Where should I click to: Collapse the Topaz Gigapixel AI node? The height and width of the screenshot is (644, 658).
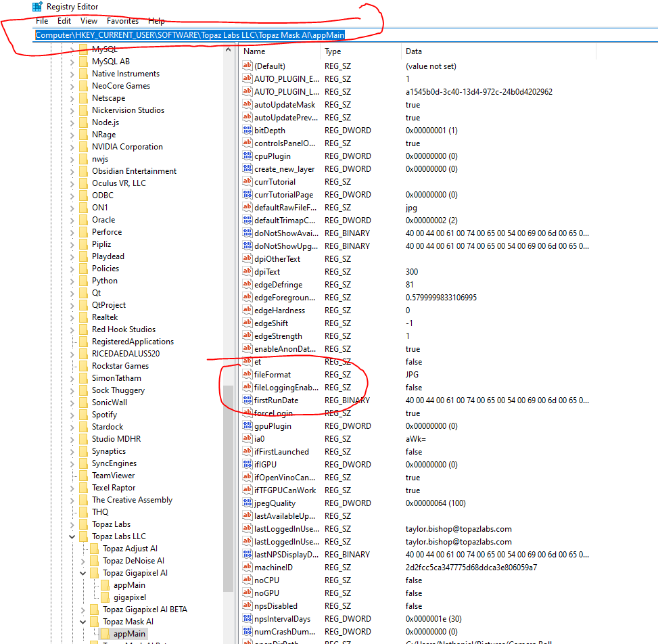83,573
